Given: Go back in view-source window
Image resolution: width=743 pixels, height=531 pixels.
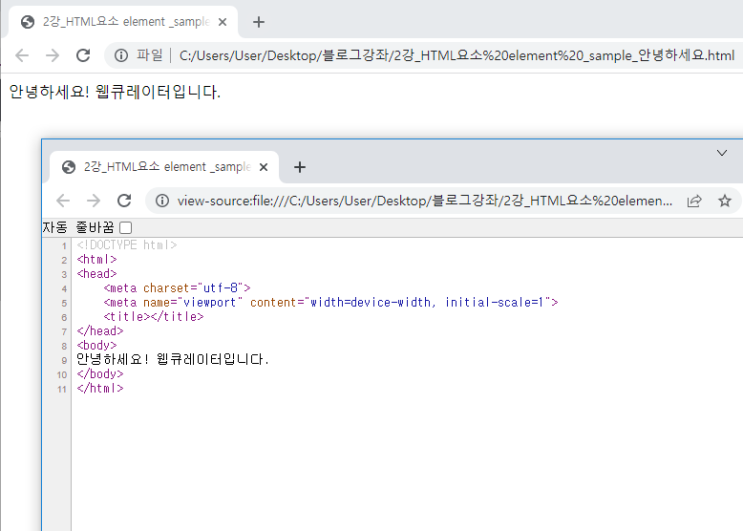Looking at the screenshot, I should 63,201.
